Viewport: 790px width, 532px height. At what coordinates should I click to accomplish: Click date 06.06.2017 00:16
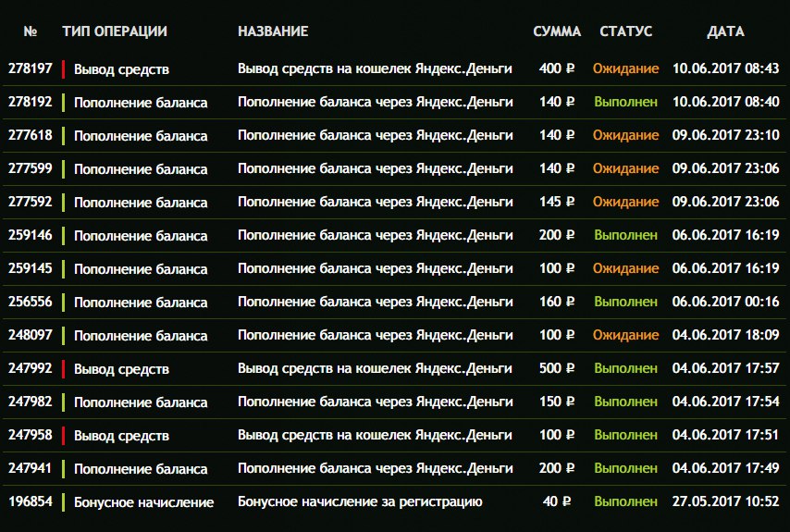(725, 302)
